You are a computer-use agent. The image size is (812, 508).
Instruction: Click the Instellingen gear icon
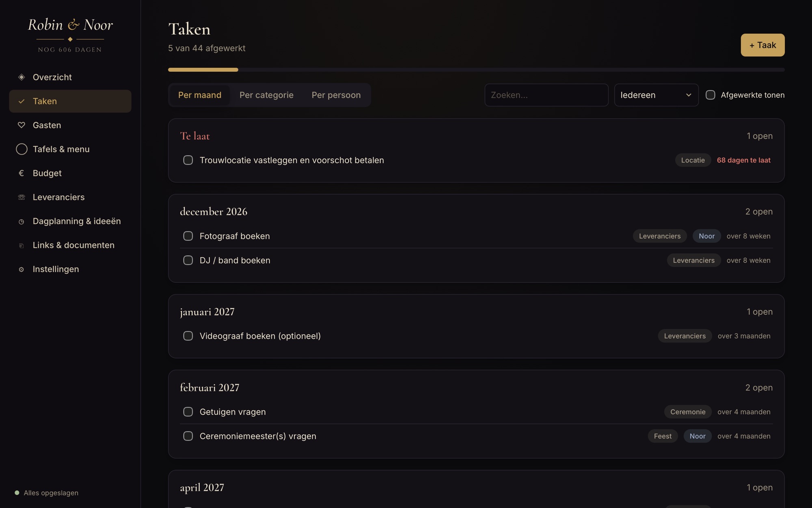click(22, 269)
